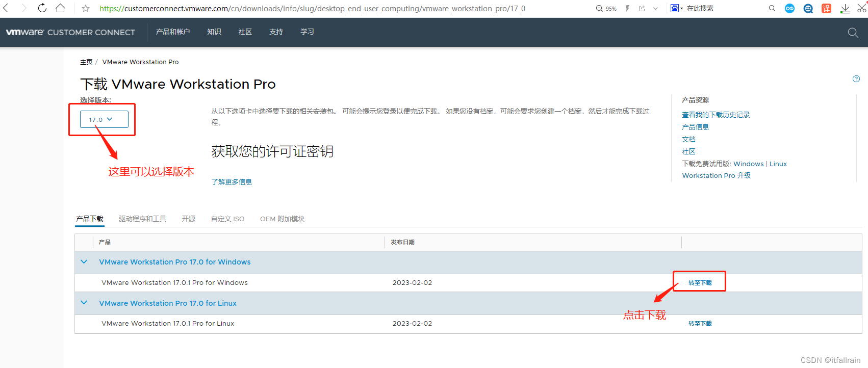
Task: Click site search magnifier in header
Action: coord(853,33)
